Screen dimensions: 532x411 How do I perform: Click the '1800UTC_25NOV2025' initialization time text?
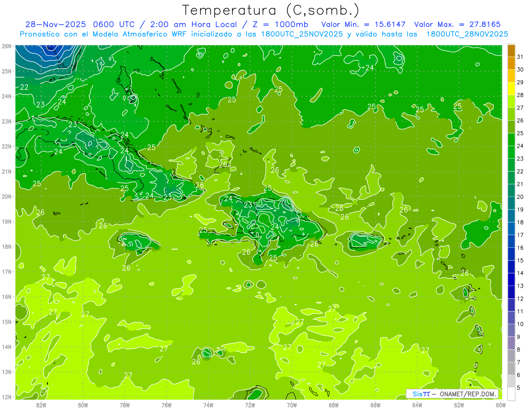302,34
